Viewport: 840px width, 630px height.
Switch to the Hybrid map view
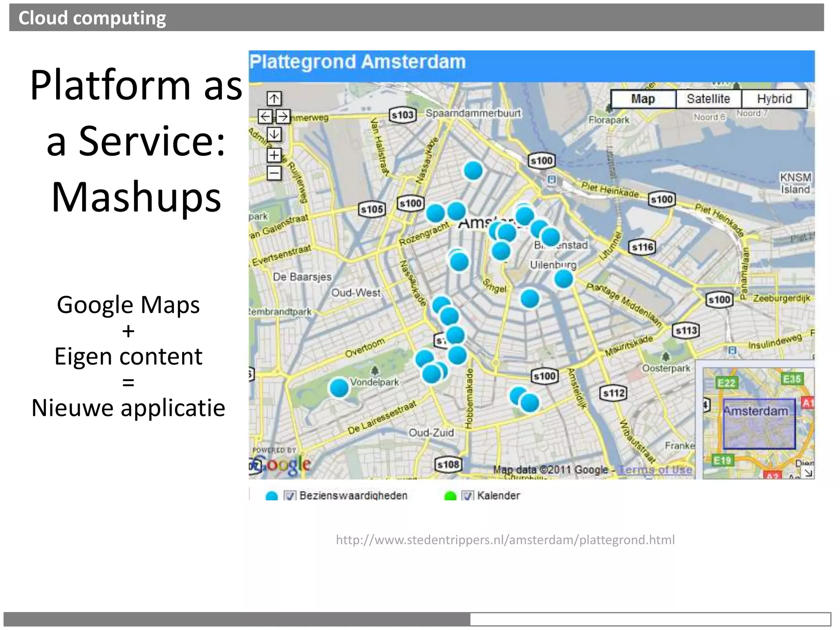click(x=774, y=99)
